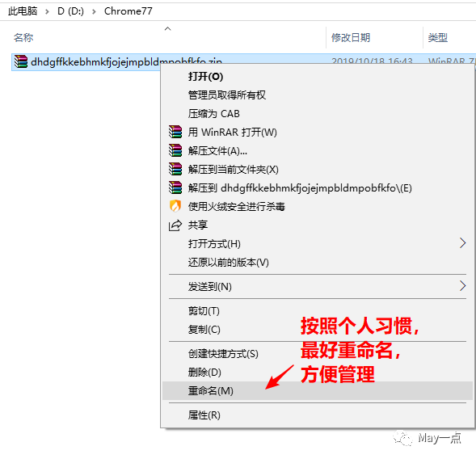476x459 pixels.
Task: Click the archive icon beside '解压文件(A)...'
Action: (x=175, y=150)
